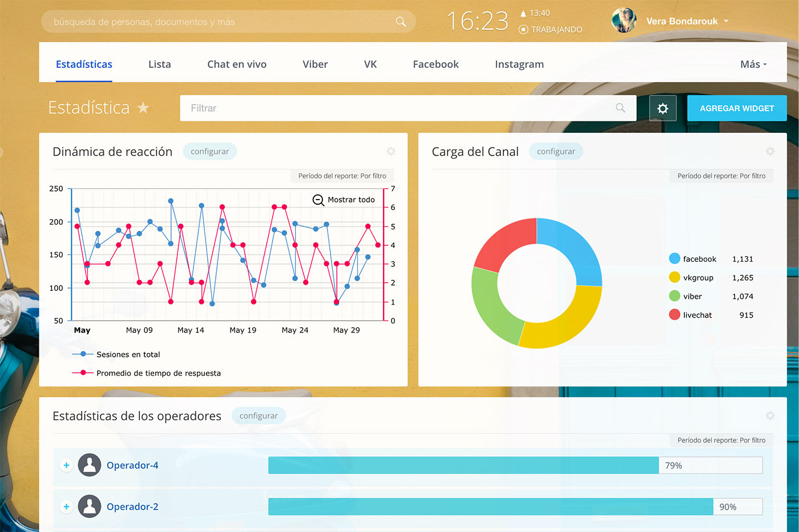Open Vera Bondarouk's account menu
This screenshot has width=799, height=532.
tap(681, 21)
